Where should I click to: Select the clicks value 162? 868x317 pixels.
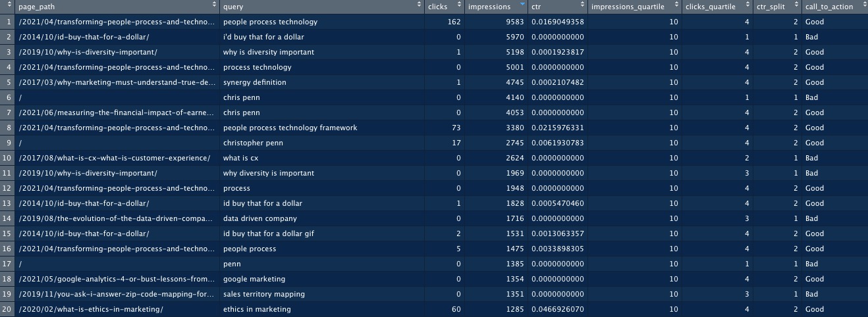click(x=454, y=22)
